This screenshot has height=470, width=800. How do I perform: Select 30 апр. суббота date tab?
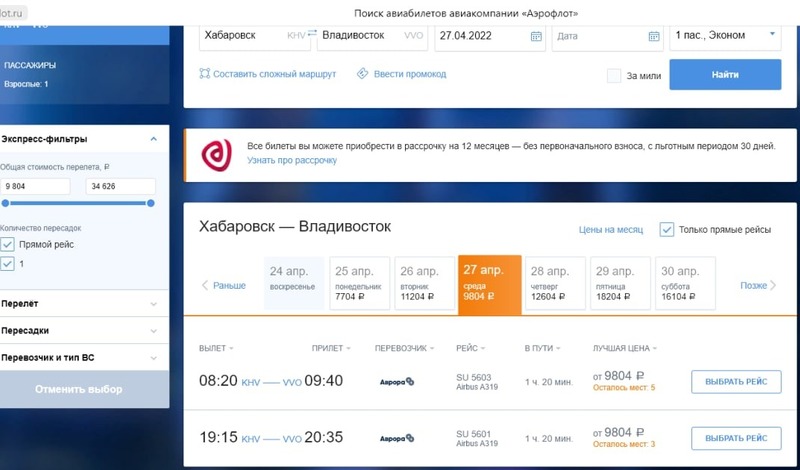685,283
